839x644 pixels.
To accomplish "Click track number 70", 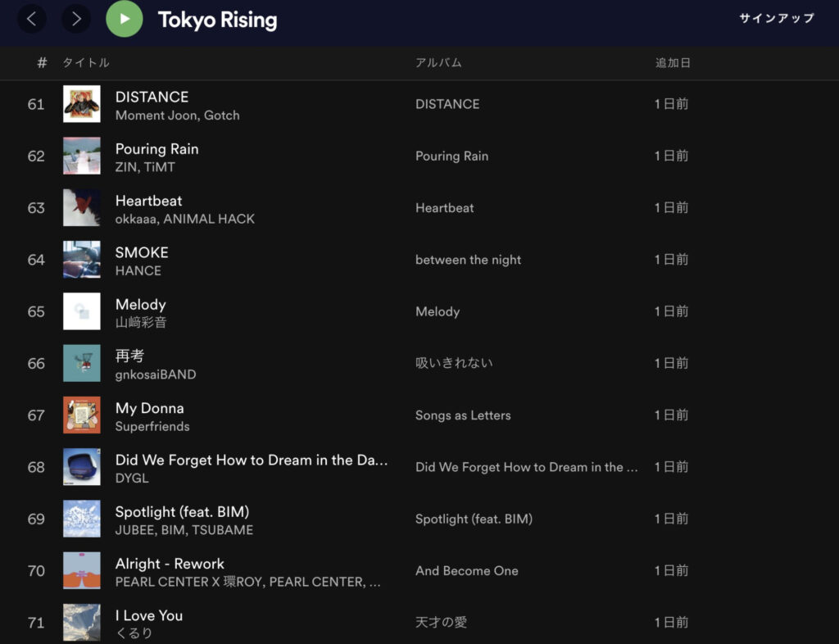I will (36, 571).
